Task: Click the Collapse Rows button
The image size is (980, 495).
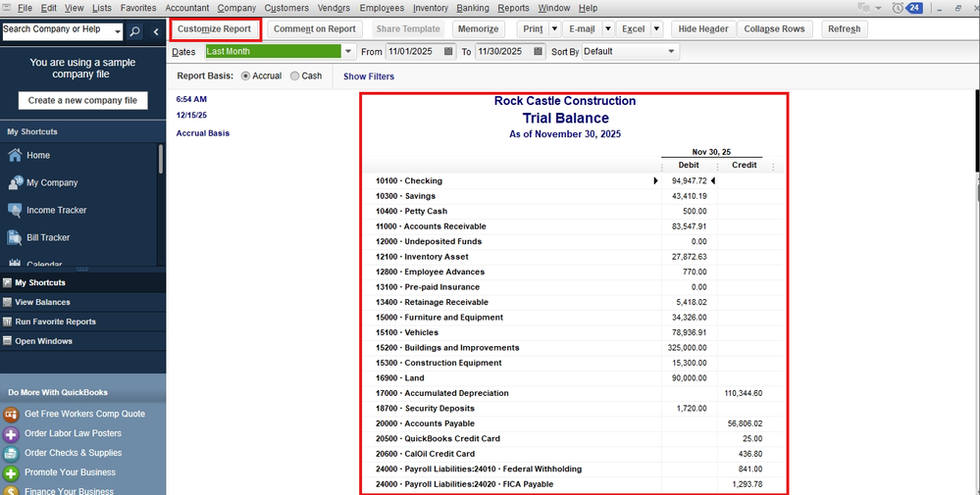Action: point(774,28)
